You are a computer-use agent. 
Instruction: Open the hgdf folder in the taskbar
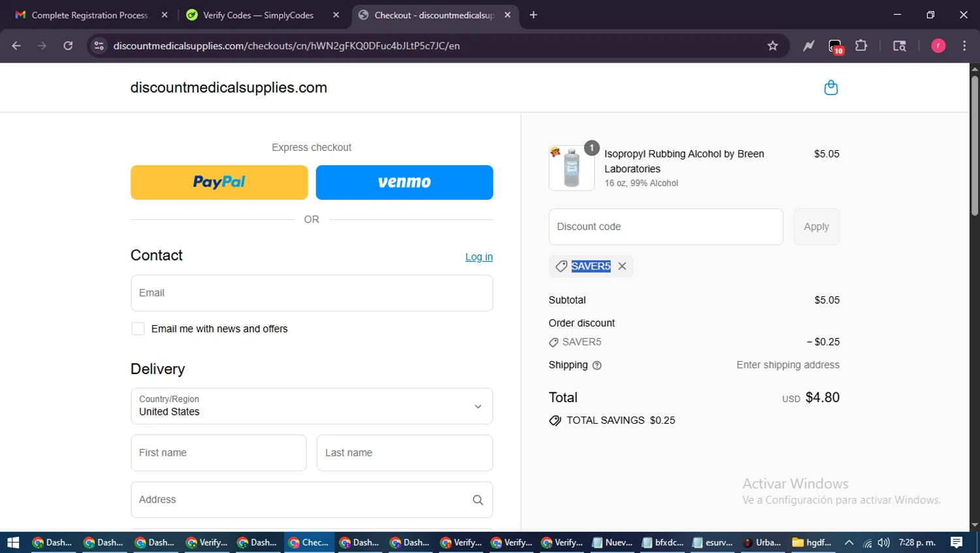[813, 543]
